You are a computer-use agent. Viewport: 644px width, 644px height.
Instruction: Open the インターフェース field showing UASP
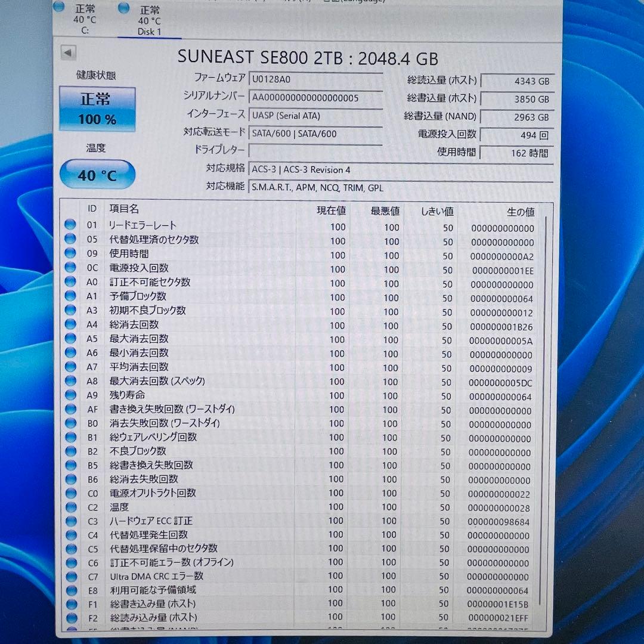point(316,114)
